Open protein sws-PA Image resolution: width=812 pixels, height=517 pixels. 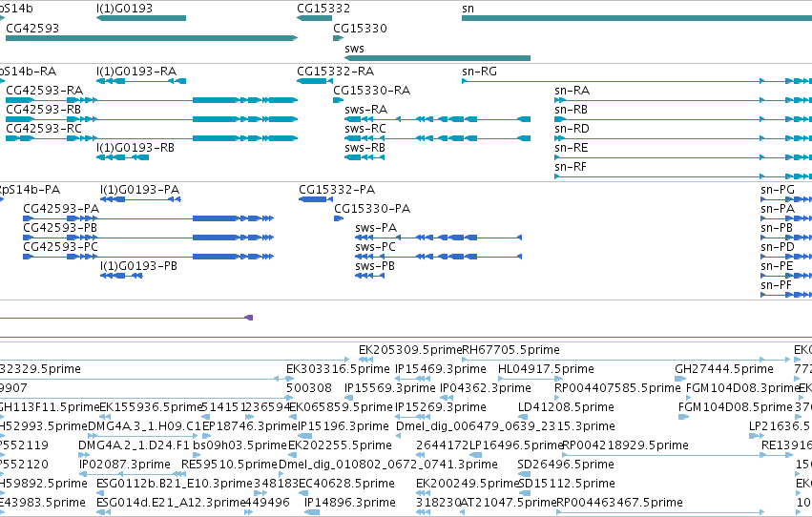[x=376, y=228]
